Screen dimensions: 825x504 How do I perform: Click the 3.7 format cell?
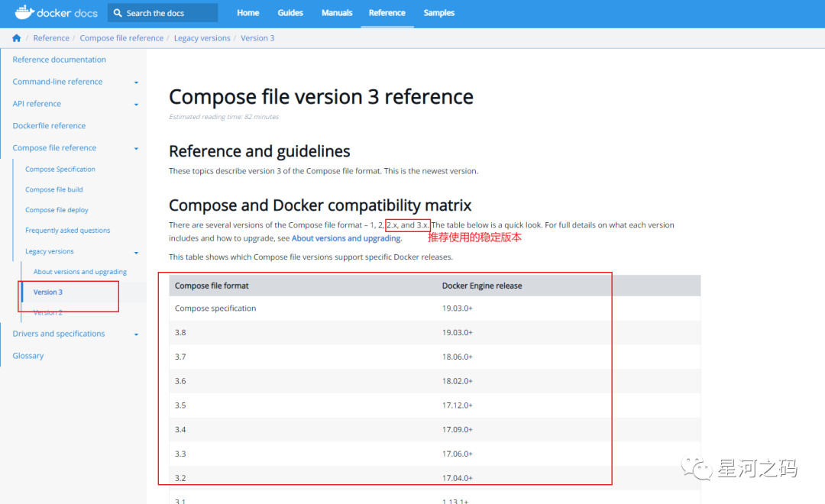tap(180, 357)
